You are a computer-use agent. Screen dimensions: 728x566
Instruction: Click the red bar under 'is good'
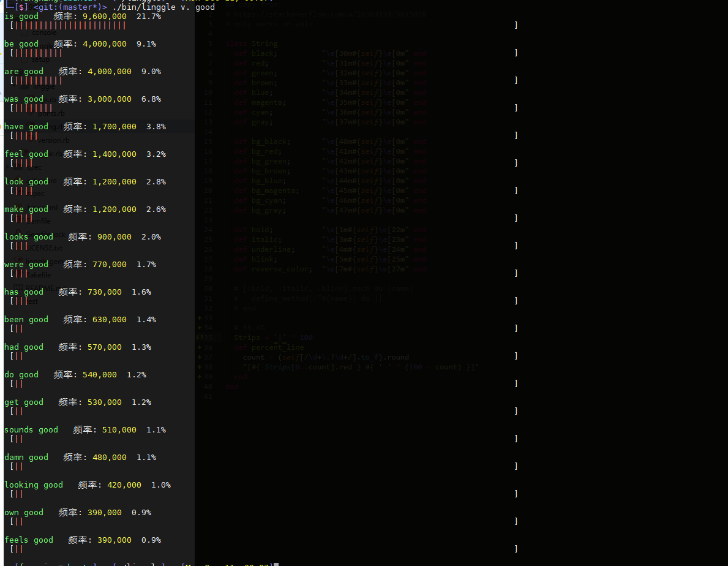(x=70, y=26)
